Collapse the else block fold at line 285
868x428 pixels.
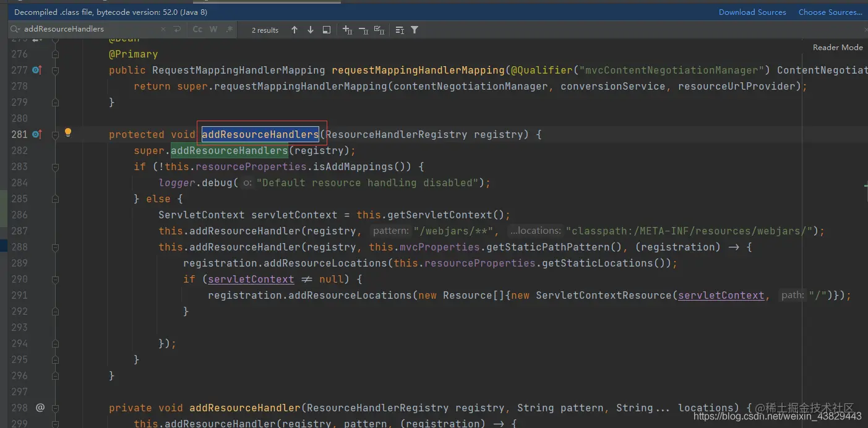[55, 199]
